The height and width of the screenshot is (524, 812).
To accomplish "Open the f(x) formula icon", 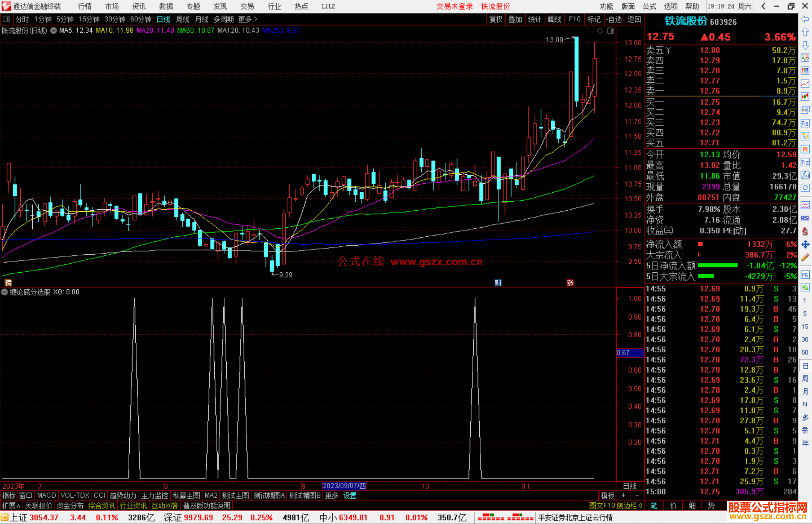I will pos(805,175).
